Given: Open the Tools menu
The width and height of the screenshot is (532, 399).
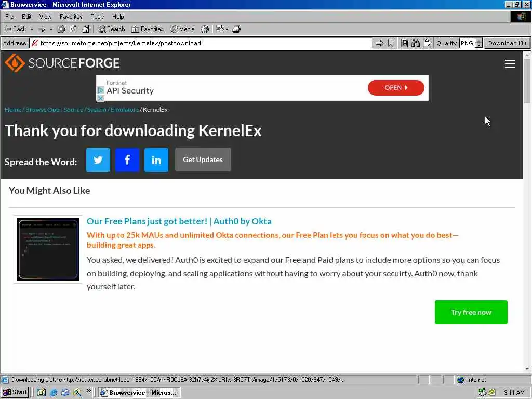Looking at the screenshot, I should click(97, 16).
